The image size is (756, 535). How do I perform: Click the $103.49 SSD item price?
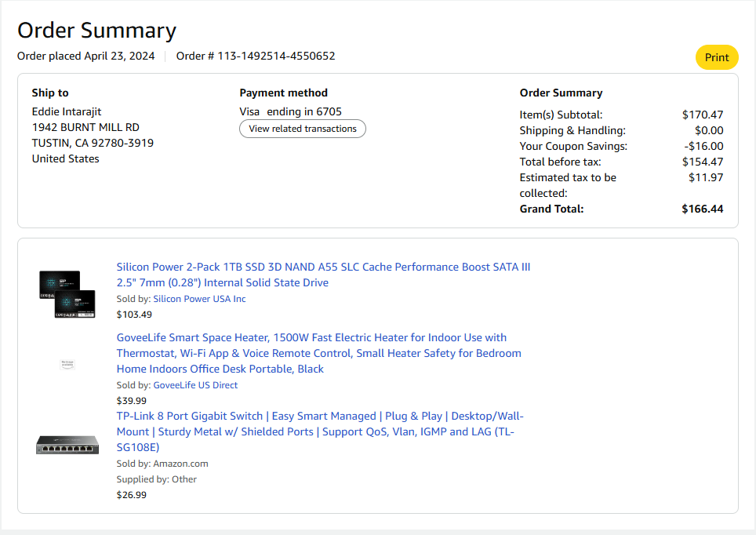(x=134, y=315)
